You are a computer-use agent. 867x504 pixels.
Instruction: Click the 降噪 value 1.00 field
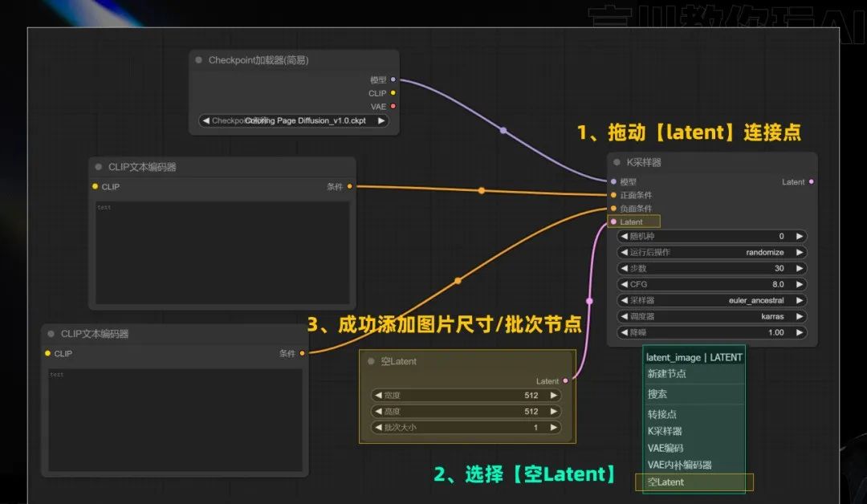(711, 332)
